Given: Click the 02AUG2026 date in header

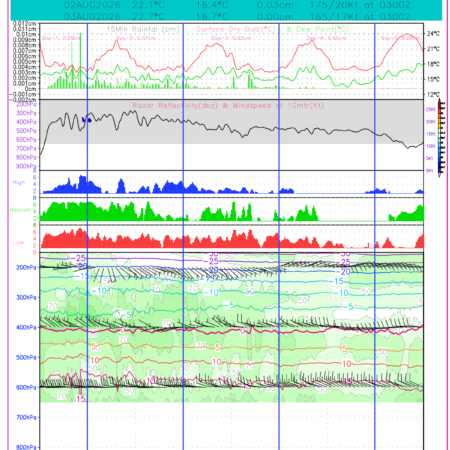Looking at the screenshot, I should (x=92, y=5).
